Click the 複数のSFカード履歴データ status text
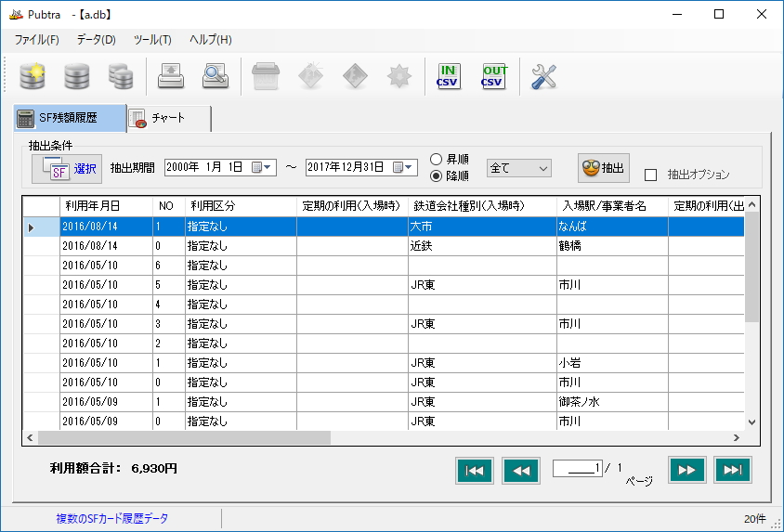The height and width of the screenshot is (532, 784). pyautogui.click(x=112, y=518)
